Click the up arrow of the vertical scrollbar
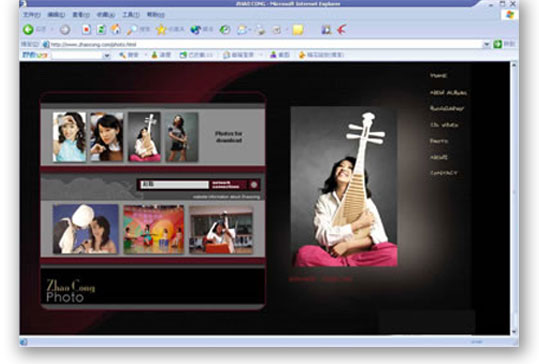The width and height of the screenshot is (539, 364). 514,65
